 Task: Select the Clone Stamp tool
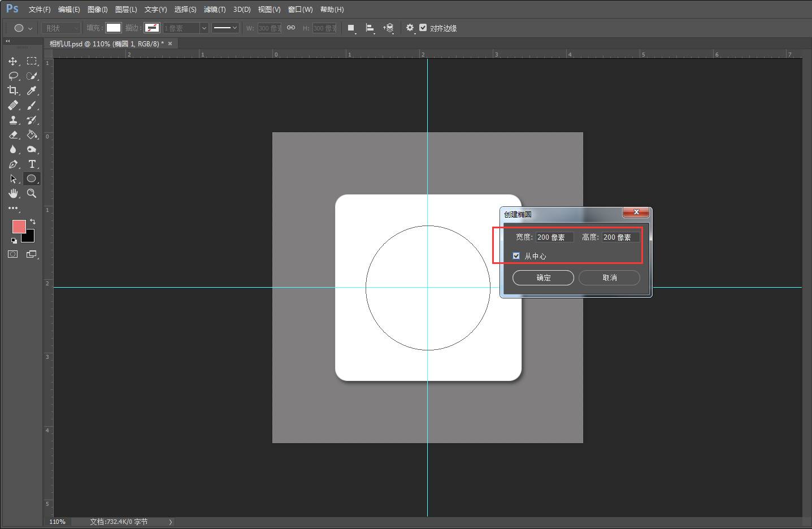pyautogui.click(x=13, y=120)
